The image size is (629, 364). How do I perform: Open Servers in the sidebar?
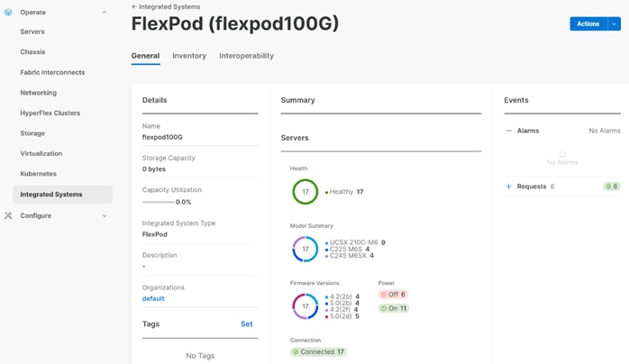pos(32,32)
